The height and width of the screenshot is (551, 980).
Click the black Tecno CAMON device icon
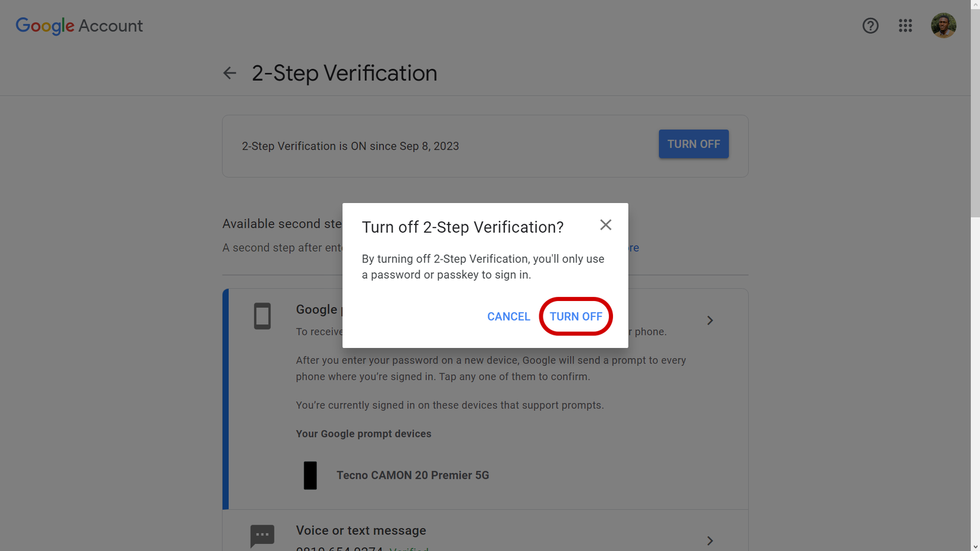click(310, 475)
